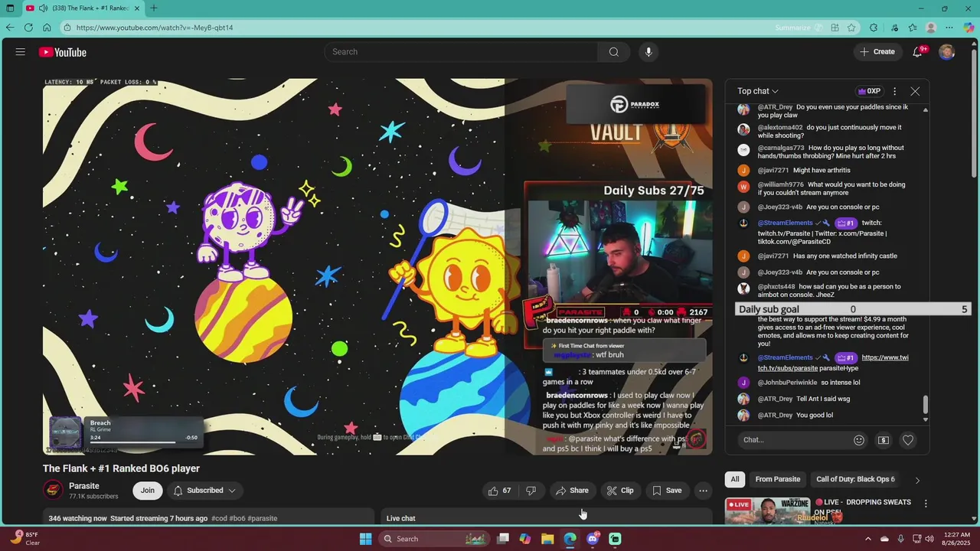
Task: Open the emoji picker in chat
Action: click(x=859, y=440)
